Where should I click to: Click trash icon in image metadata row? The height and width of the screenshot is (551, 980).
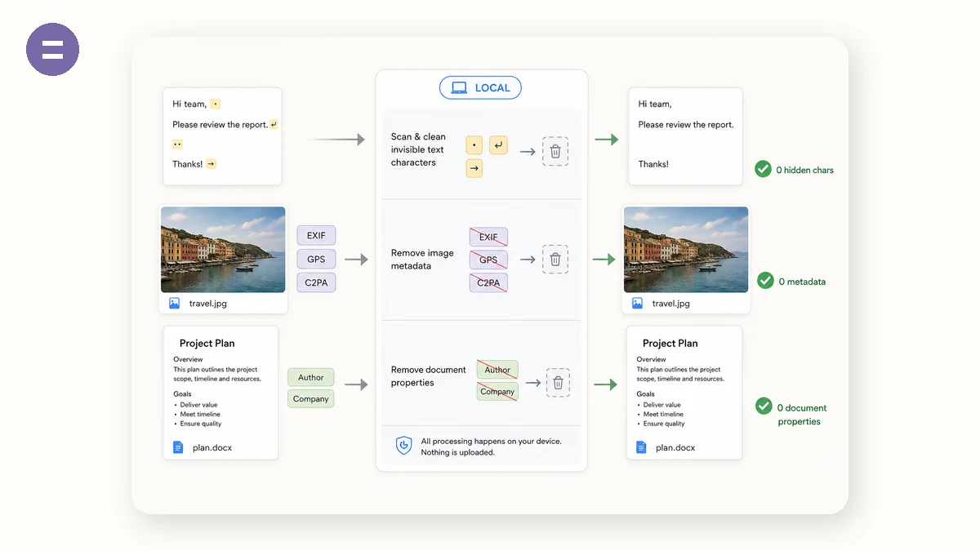coord(555,260)
